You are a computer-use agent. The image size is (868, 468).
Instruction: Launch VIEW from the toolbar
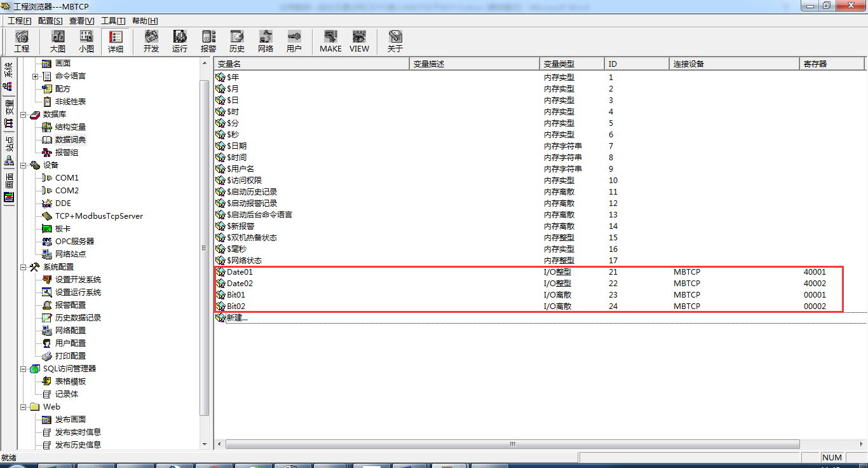359,41
